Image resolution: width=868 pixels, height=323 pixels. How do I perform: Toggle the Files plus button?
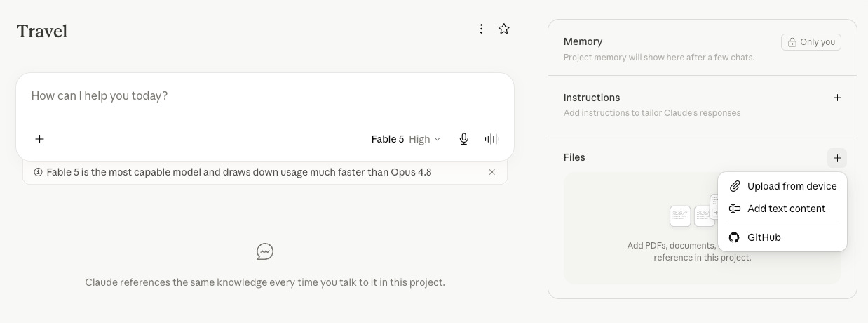pos(837,158)
